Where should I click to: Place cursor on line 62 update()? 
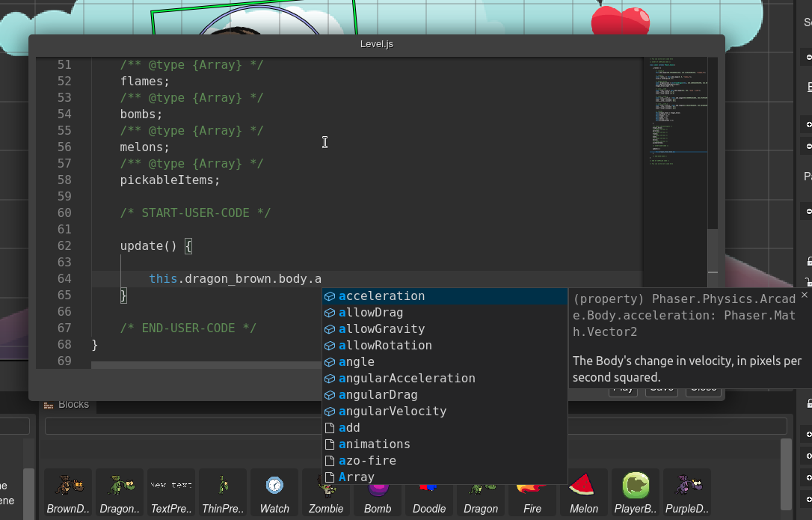(x=157, y=246)
